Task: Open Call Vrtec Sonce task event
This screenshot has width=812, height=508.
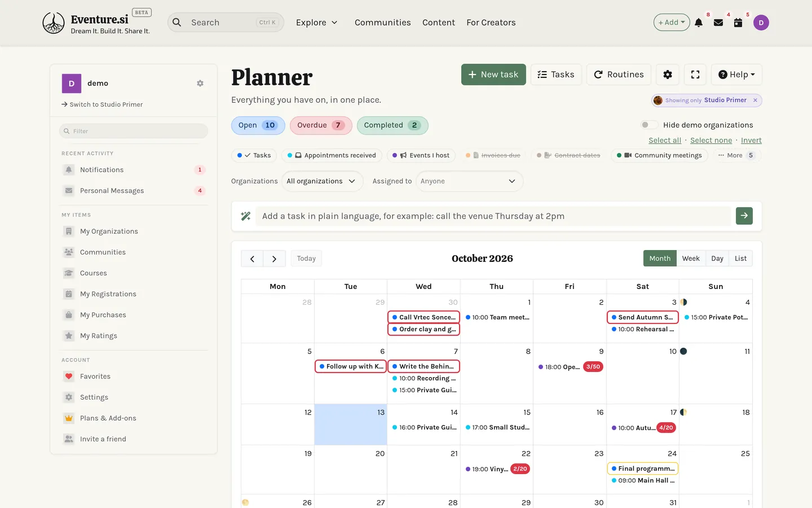Action: tap(423, 317)
